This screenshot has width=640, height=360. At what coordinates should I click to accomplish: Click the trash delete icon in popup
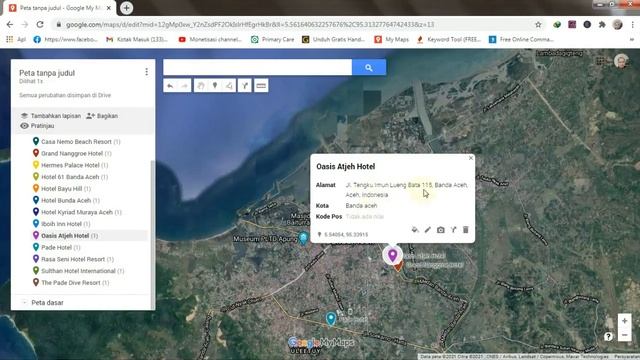[466, 230]
